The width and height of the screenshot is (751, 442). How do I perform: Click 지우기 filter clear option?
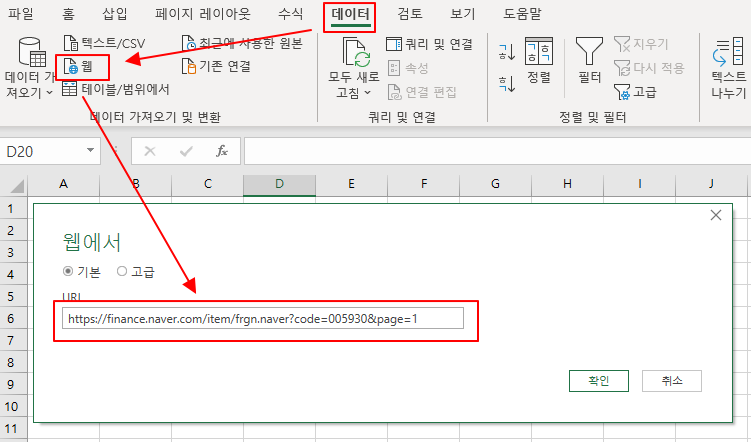[641, 44]
